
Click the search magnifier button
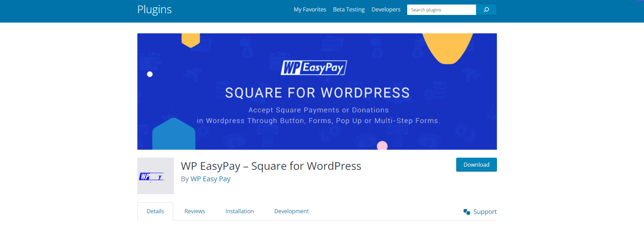[486, 10]
